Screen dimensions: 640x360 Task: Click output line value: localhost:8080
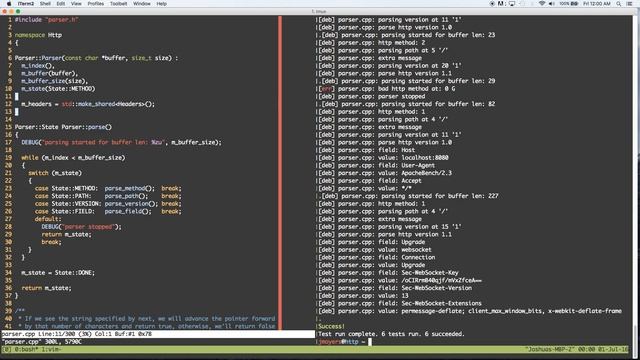coord(383,158)
